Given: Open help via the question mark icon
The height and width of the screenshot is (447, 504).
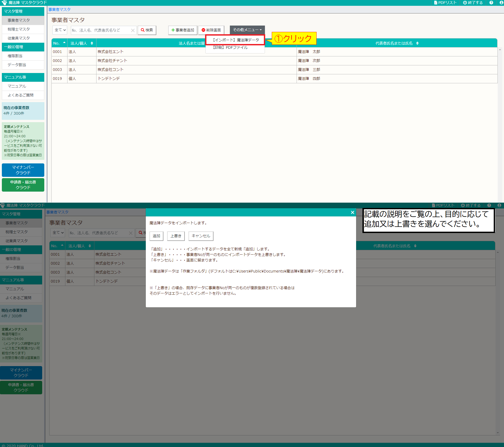Looking at the screenshot, I should coord(491,3).
